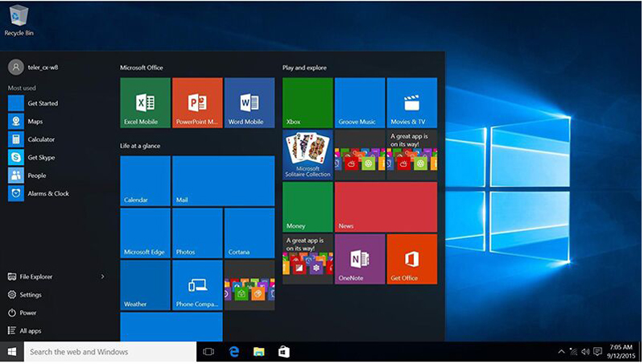Click great app tile beside OneNote
This screenshot has height=364, width=644.
point(308,259)
